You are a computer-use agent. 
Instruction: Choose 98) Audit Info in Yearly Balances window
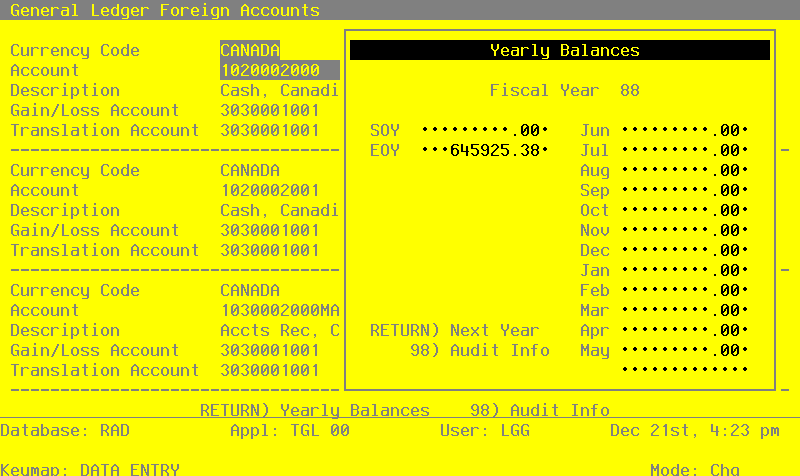pyautogui.click(x=480, y=350)
